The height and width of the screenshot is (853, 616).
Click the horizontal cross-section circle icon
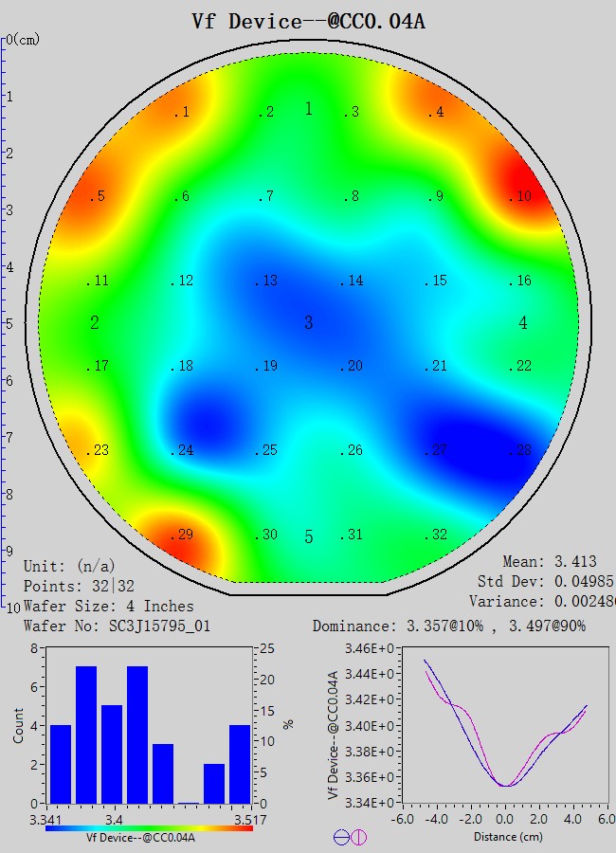point(340,837)
